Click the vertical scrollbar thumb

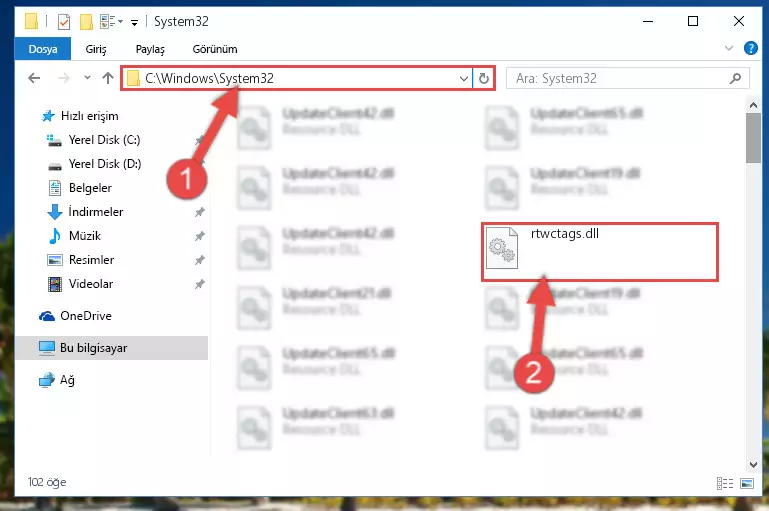[753, 138]
